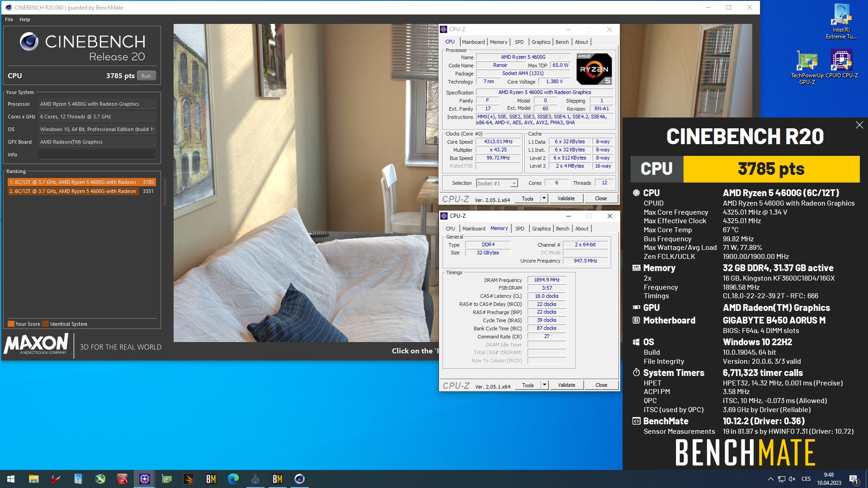Click Tools button in lower CPU-Z

pos(528,385)
